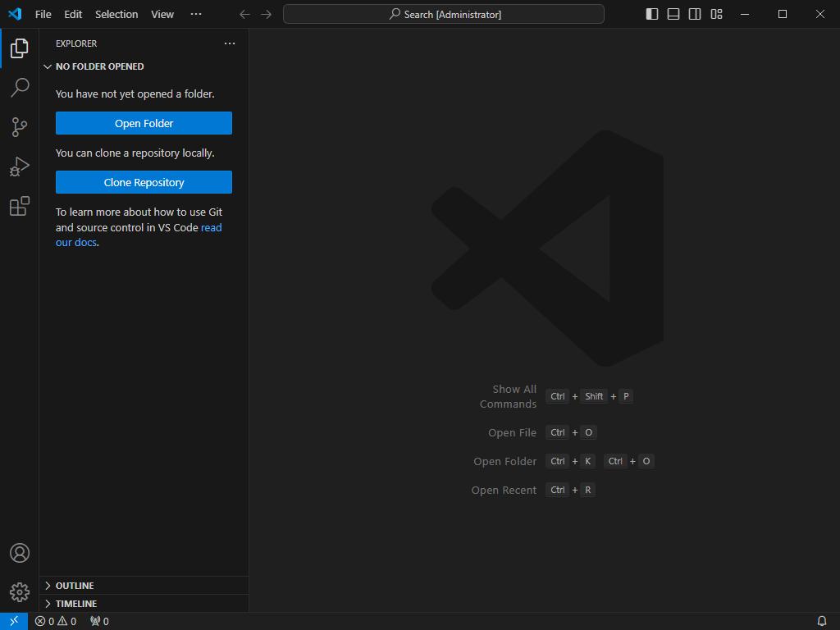Expand the Timeline section
The image size is (840, 630).
point(76,604)
